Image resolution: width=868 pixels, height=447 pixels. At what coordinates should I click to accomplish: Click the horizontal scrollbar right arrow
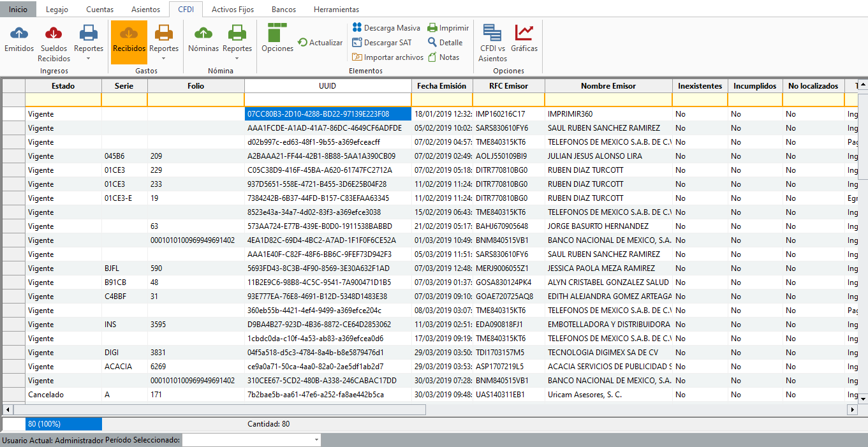853,409
